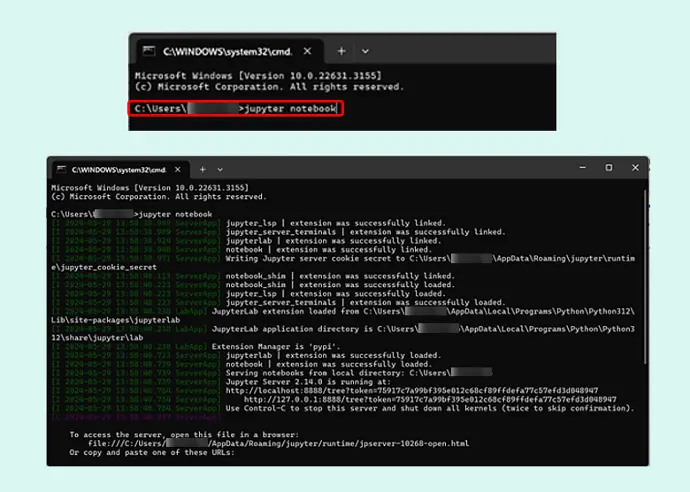Click the 'jupyter notebook' command in upper terminal
This screenshot has width=690, height=492.
(x=290, y=108)
